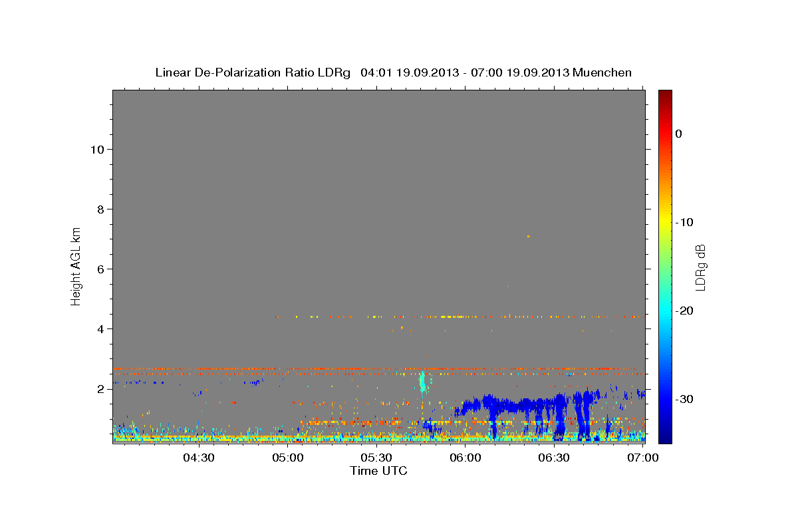Click the 05:30 time tick label
The height and width of the screenshot is (532, 798).
[376, 458]
